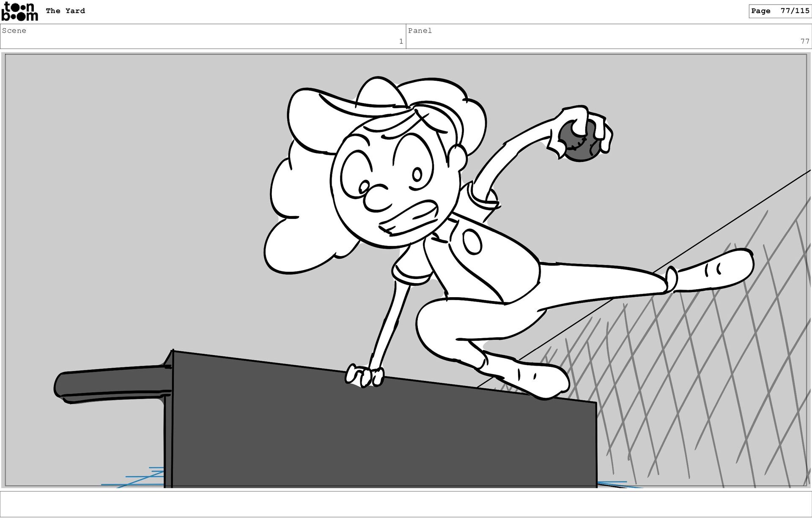Click the oval badge on the character's shirt
The height and width of the screenshot is (525, 812).
[472, 241]
